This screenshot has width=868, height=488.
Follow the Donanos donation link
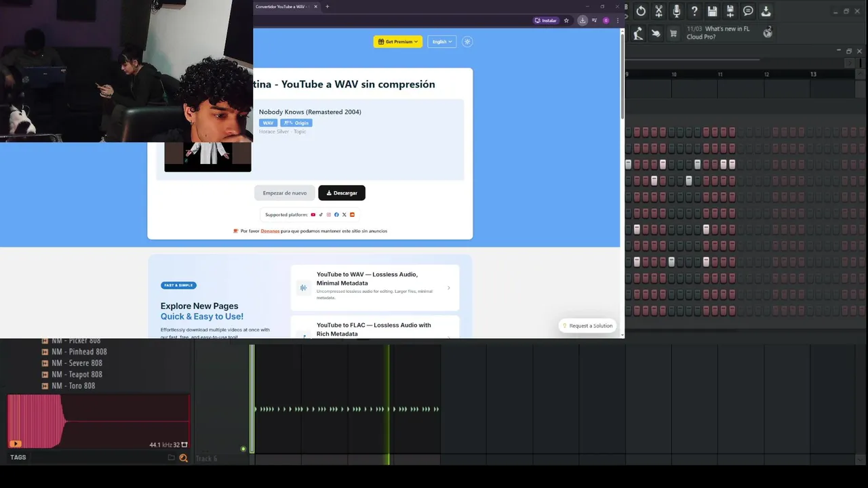(270, 231)
